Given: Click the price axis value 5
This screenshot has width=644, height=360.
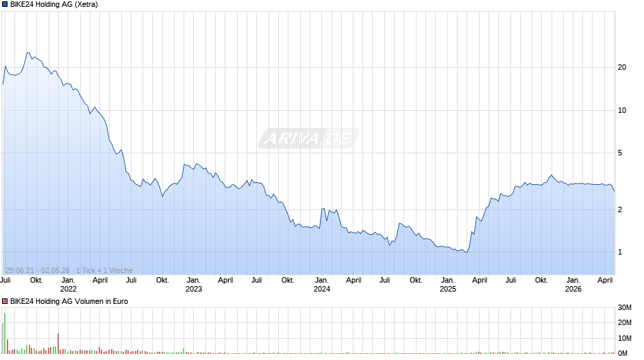Looking at the screenshot, I should tap(620, 153).
